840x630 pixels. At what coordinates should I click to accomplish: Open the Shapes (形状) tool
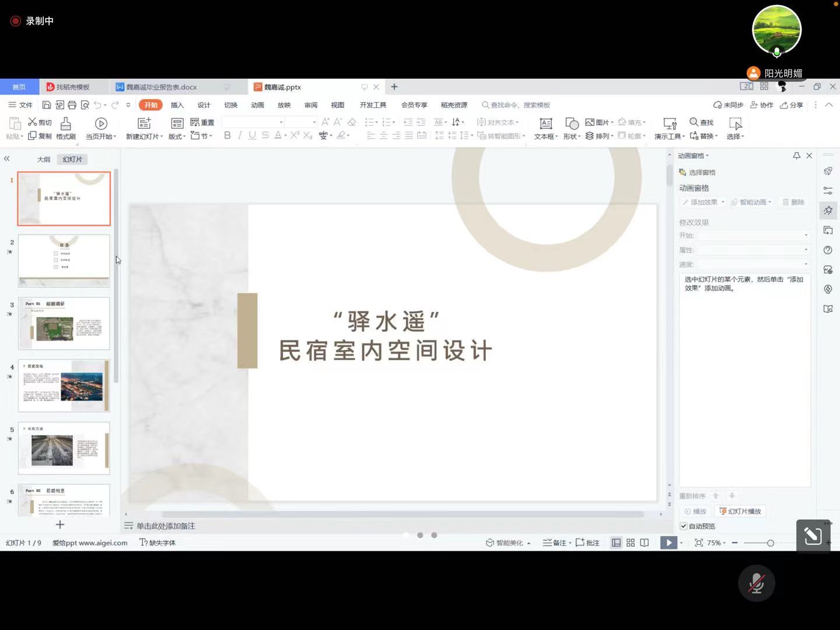pos(572,124)
